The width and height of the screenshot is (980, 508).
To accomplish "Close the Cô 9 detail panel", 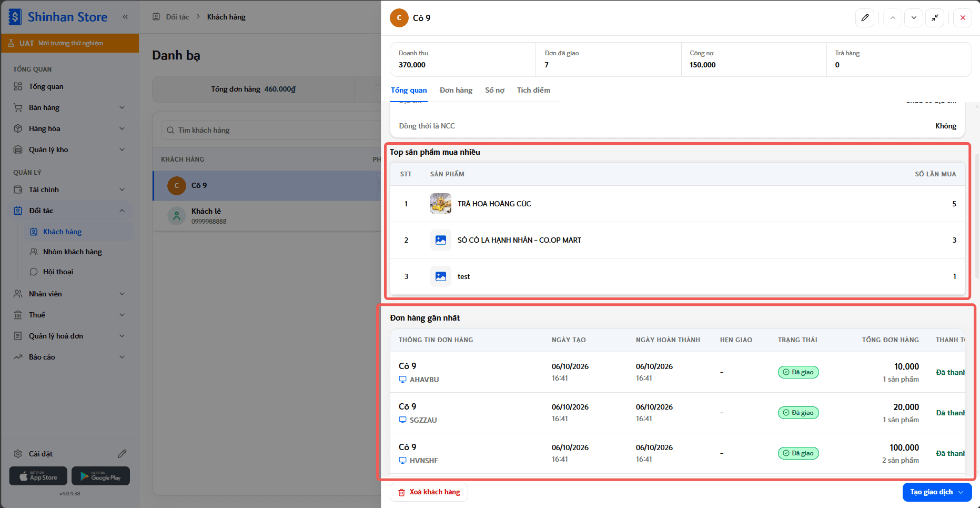I will [963, 18].
